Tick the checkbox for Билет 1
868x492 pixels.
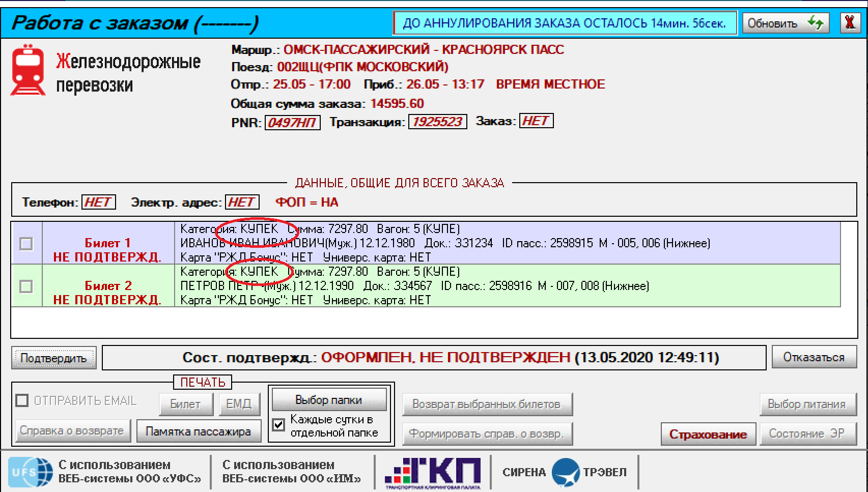(26, 244)
